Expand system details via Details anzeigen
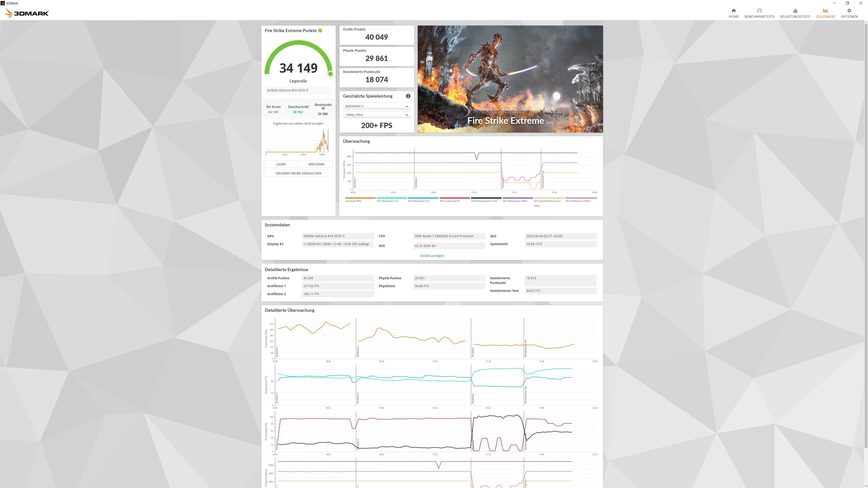The width and height of the screenshot is (868, 488). click(x=432, y=256)
